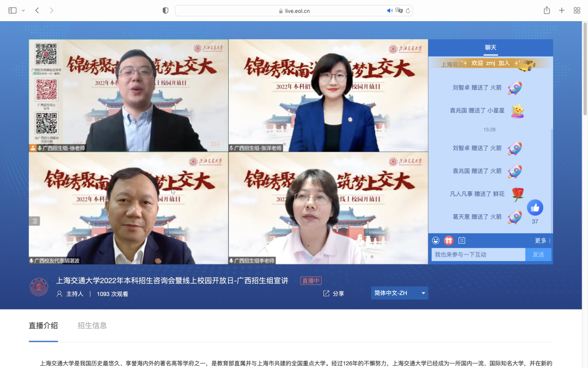
Task: Open the sidebar chevron next to panel button
Action: click(x=23, y=10)
